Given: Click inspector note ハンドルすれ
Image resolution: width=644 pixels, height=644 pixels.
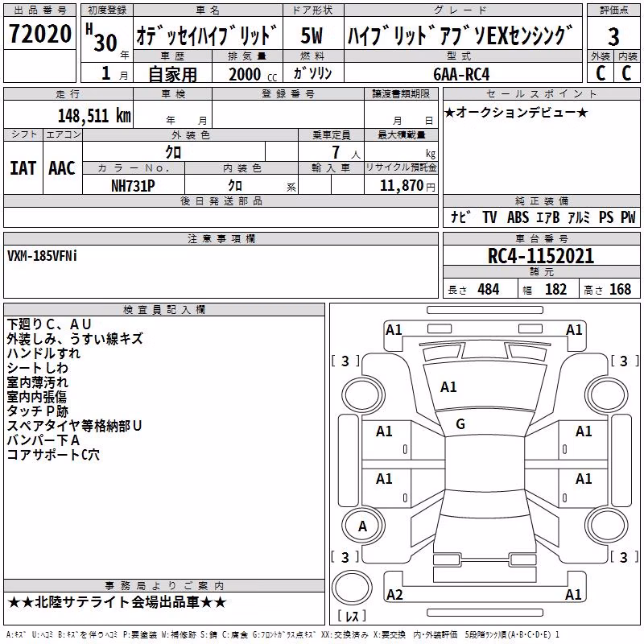Looking at the screenshot, I should pyautogui.click(x=43, y=353).
